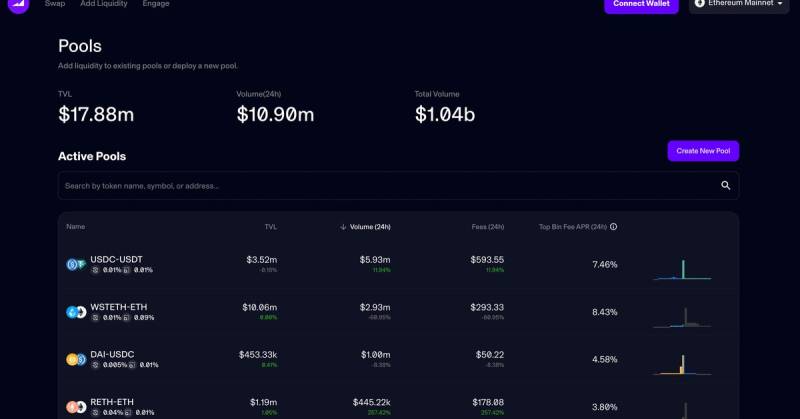Click the $17.88m total TVL figure
This screenshot has height=419, width=800.
point(96,114)
